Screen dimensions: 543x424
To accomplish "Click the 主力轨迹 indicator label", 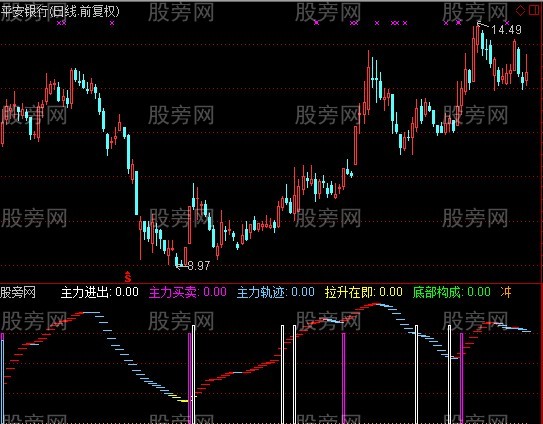I will click(x=276, y=292).
